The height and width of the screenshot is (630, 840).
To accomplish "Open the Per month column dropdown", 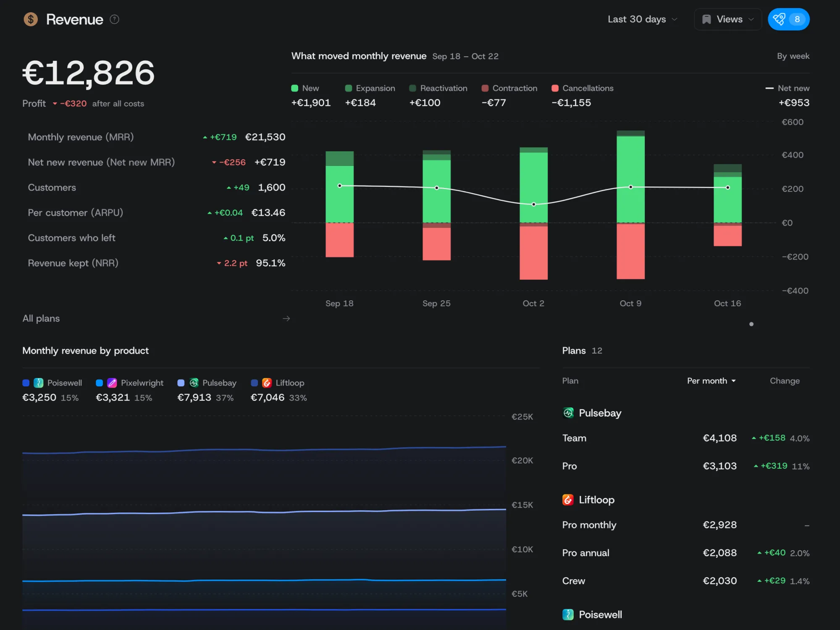I will [711, 381].
